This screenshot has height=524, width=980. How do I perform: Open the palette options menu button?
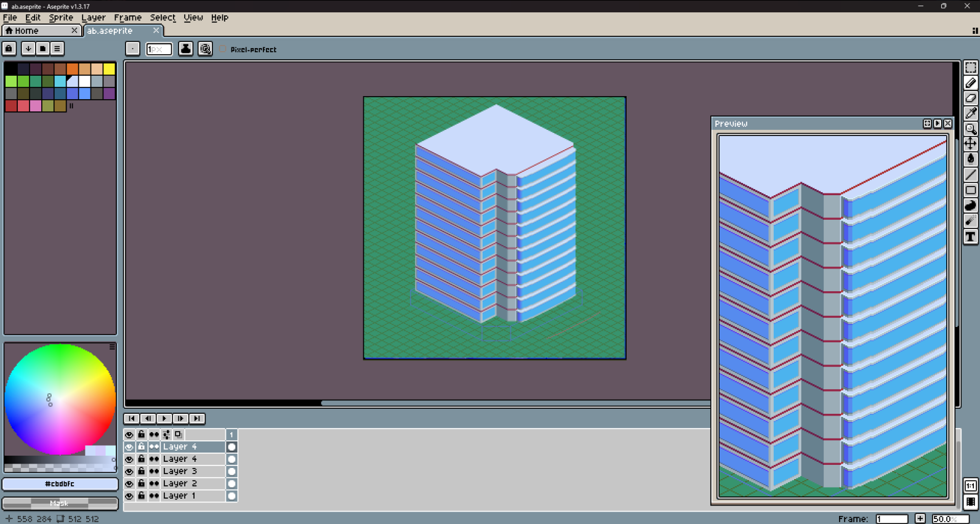[57, 49]
